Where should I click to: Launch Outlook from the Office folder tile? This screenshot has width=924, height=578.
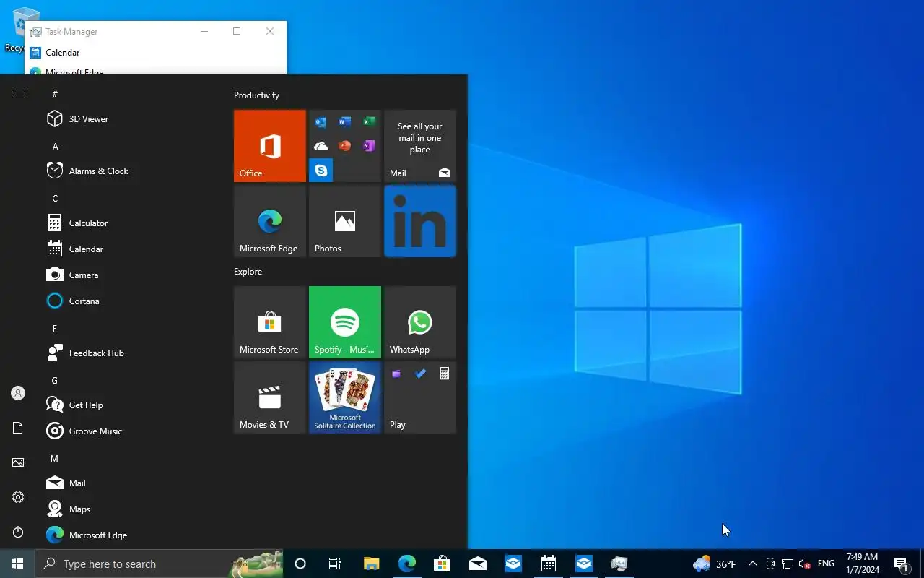pyautogui.click(x=321, y=122)
